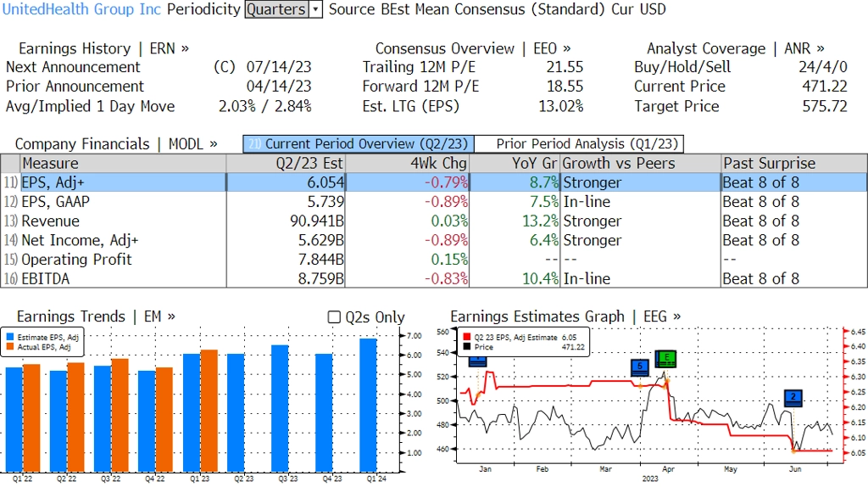Image resolution: width=868 pixels, height=487 pixels.
Task: Click the 6.054 EPS Adj estimate value
Action: (x=325, y=182)
